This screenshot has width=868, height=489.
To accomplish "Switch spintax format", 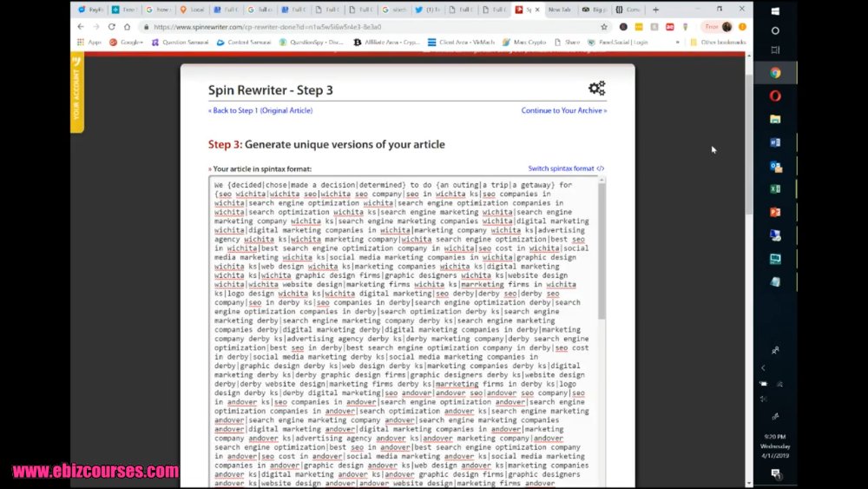I will 566,169.
